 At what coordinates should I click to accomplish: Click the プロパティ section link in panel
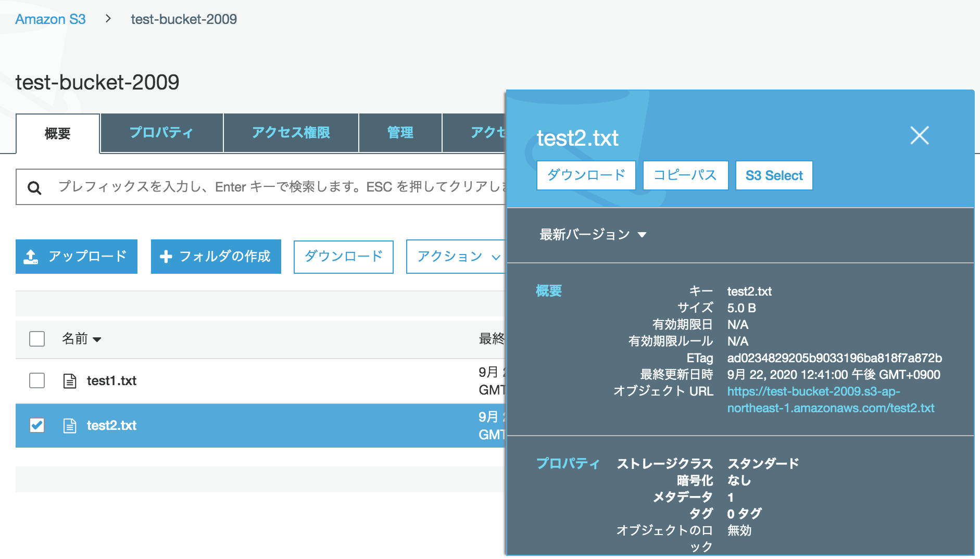pyautogui.click(x=568, y=463)
